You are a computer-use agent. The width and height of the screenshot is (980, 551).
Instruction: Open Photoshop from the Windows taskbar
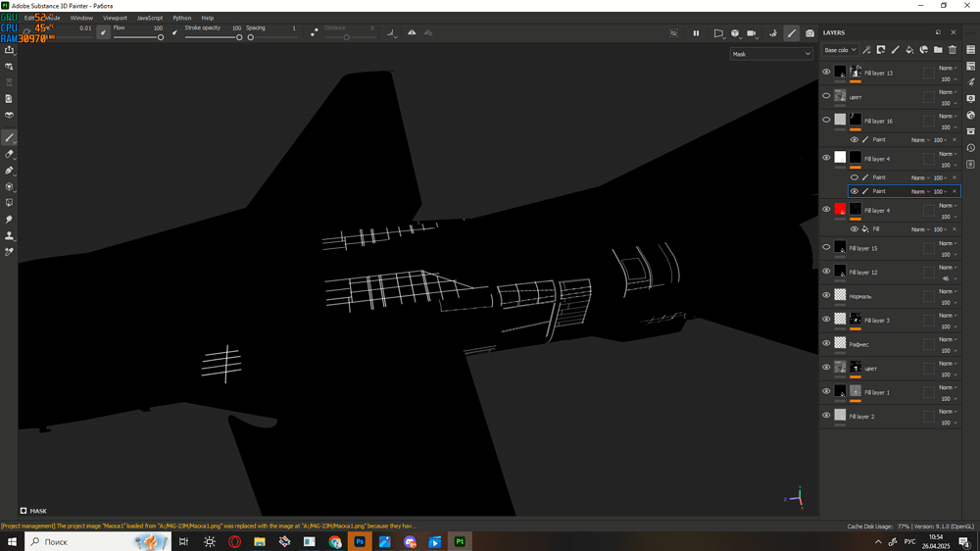coord(360,541)
